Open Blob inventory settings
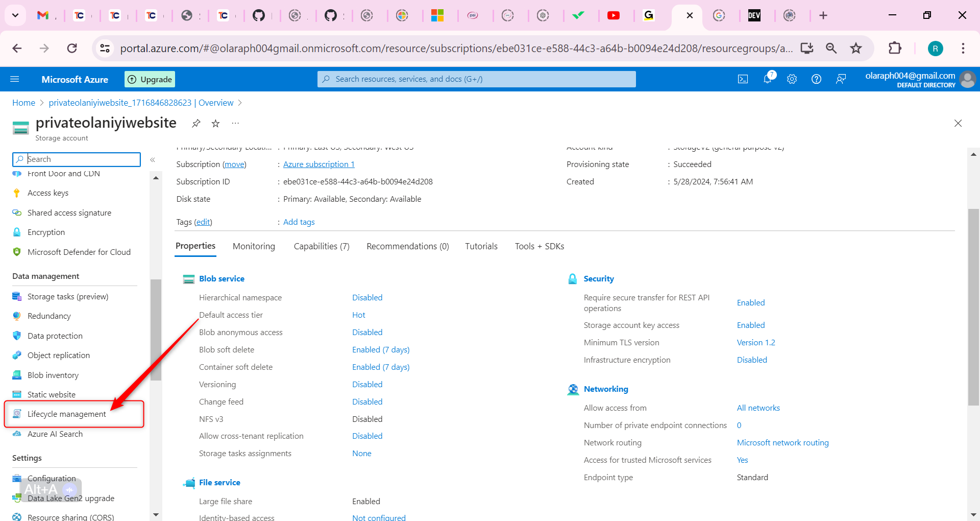 52,374
